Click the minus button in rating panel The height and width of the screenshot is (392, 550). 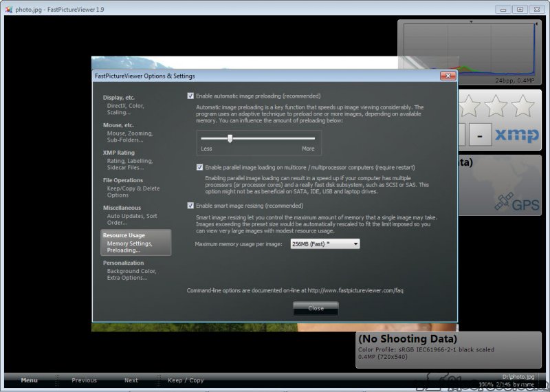pos(480,134)
